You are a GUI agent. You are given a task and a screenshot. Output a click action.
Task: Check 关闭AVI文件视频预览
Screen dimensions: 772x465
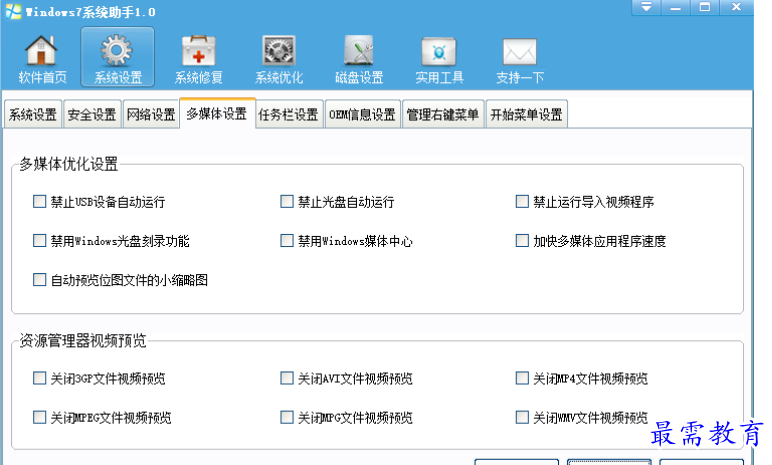click(x=287, y=378)
